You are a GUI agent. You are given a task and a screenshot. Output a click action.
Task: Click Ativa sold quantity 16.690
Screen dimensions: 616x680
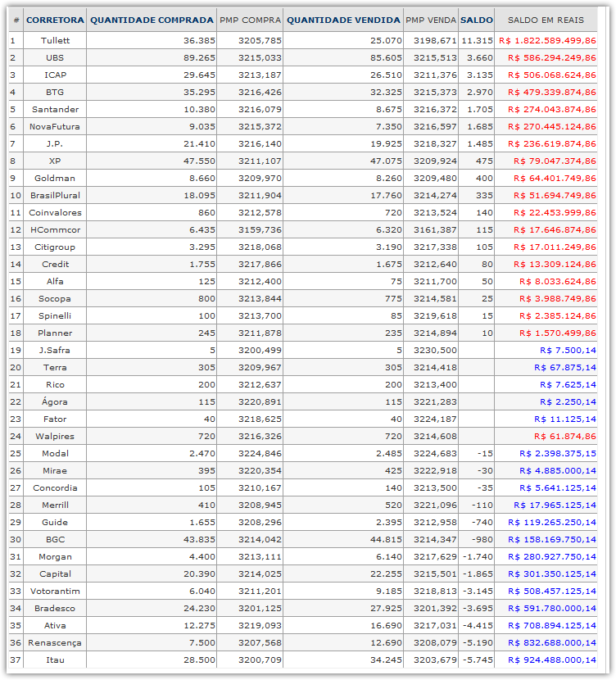click(387, 625)
